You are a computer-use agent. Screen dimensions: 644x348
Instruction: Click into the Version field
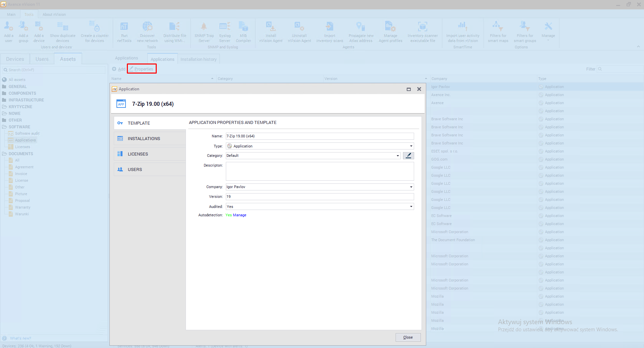[319, 197]
